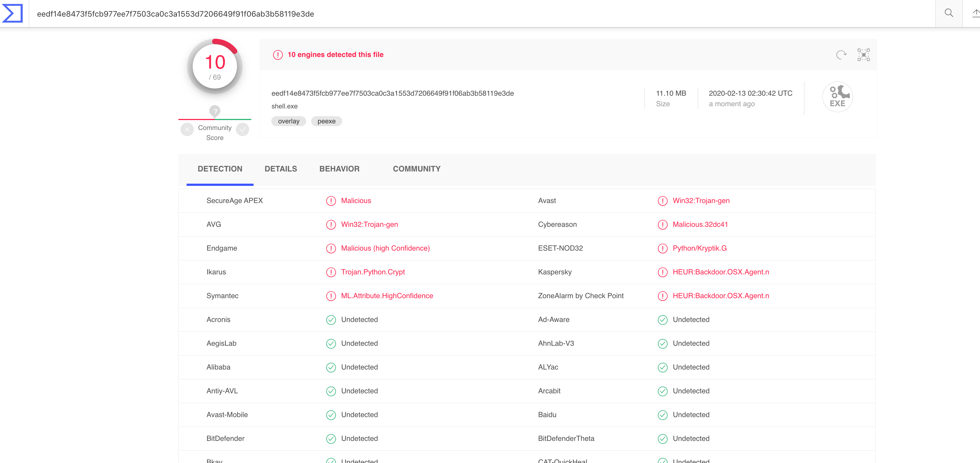The width and height of the screenshot is (980, 463).
Task: Click alert icon beside 10 engines detected
Action: (278, 55)
